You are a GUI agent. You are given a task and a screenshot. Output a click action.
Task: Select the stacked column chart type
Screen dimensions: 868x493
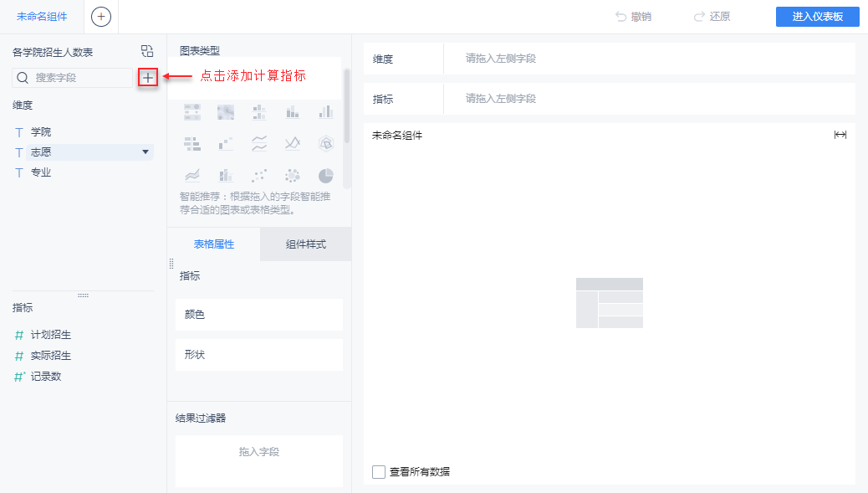pyautogui.click(x=293, y=112)
